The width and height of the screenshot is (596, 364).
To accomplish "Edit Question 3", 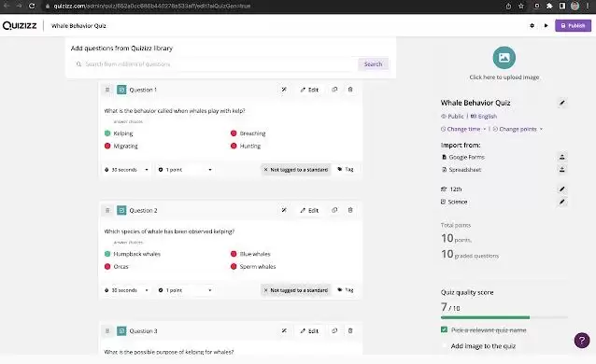I will pyautogui.click(x=309, y=331).
